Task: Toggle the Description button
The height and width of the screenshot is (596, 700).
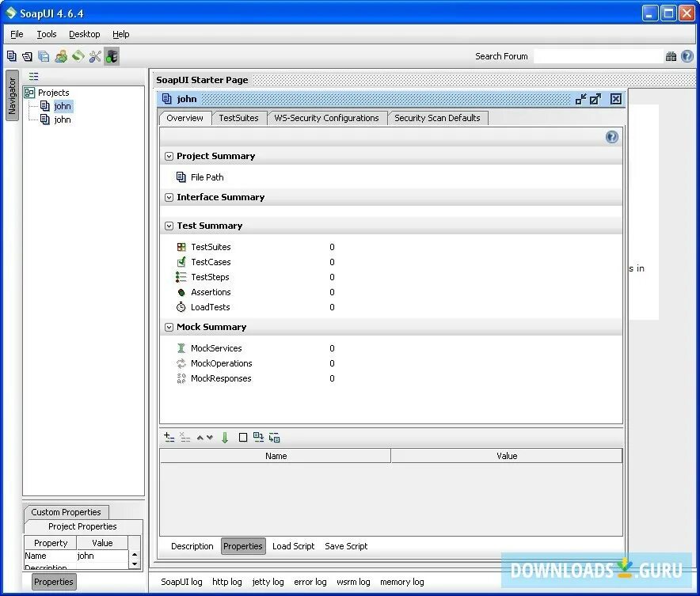Action: (x=192, y=546)
